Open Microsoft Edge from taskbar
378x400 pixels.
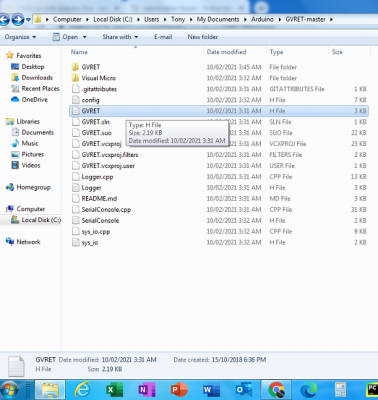pyautogui.click(x=308, y=390)
